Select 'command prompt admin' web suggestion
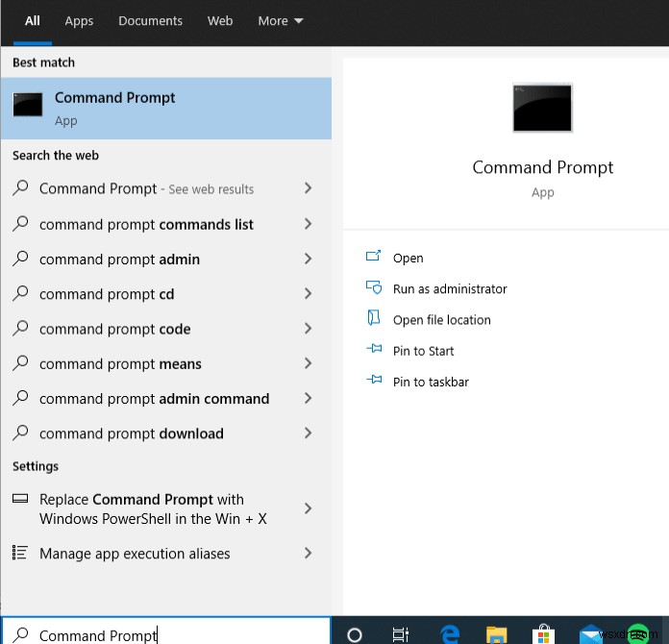The width and height of the screenshot is (669, 644). [166, 260]
